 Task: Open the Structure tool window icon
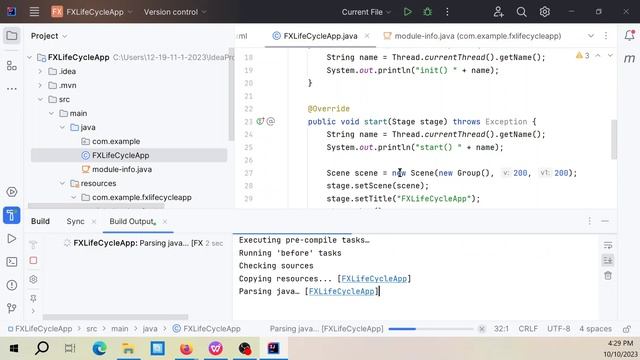click(12, 65)
